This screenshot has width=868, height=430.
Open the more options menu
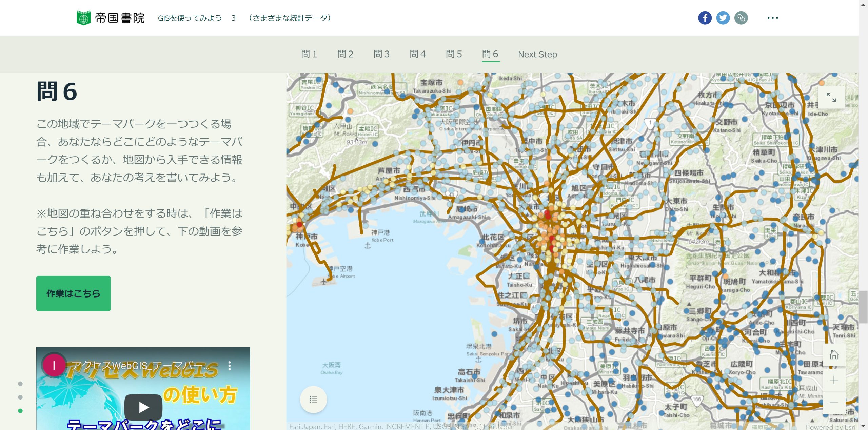tap(773, 18)
